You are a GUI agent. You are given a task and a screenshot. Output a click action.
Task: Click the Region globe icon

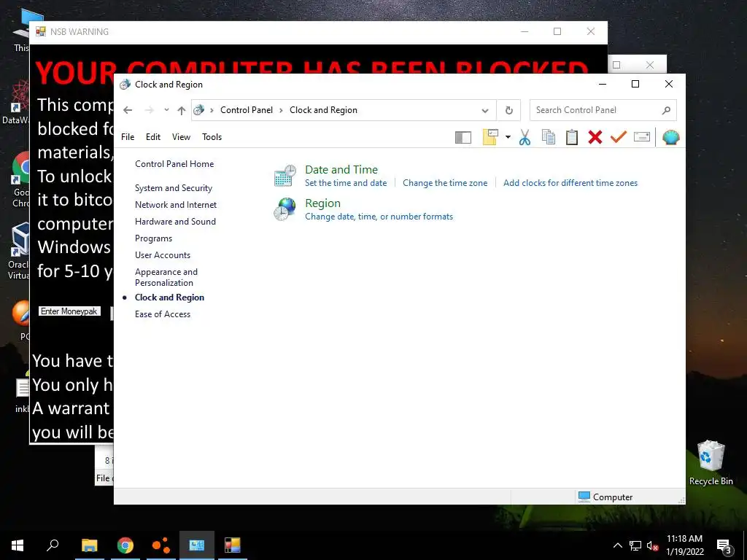pyautogui.click(x=285, y=209)
